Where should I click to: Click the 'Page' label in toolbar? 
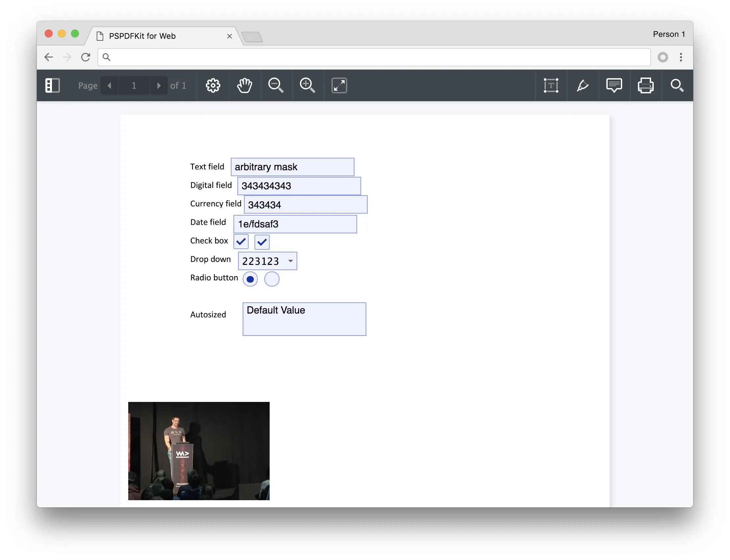pyautogui.click(x=88, y=86)
